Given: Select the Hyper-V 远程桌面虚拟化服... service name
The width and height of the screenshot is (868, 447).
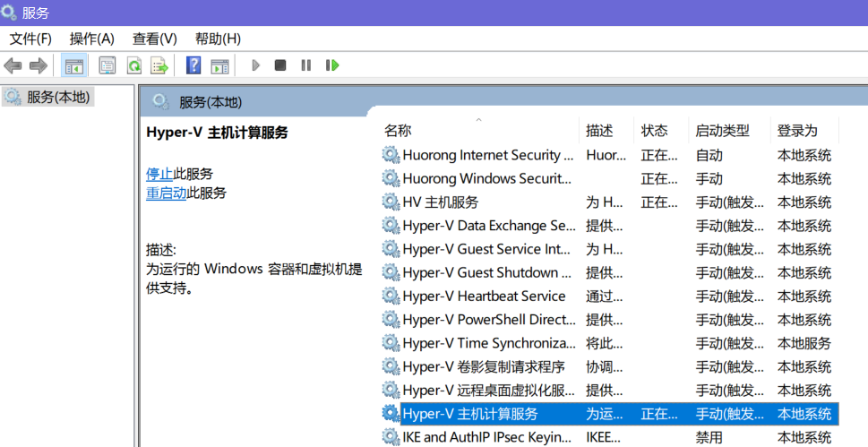Looking at the screenshot, I should (488, 391).
